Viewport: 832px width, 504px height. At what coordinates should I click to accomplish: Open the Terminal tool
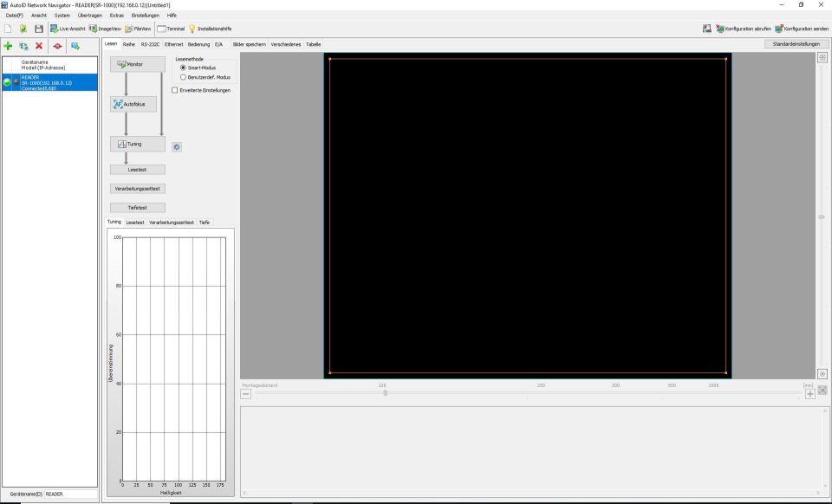coord(171,29)
